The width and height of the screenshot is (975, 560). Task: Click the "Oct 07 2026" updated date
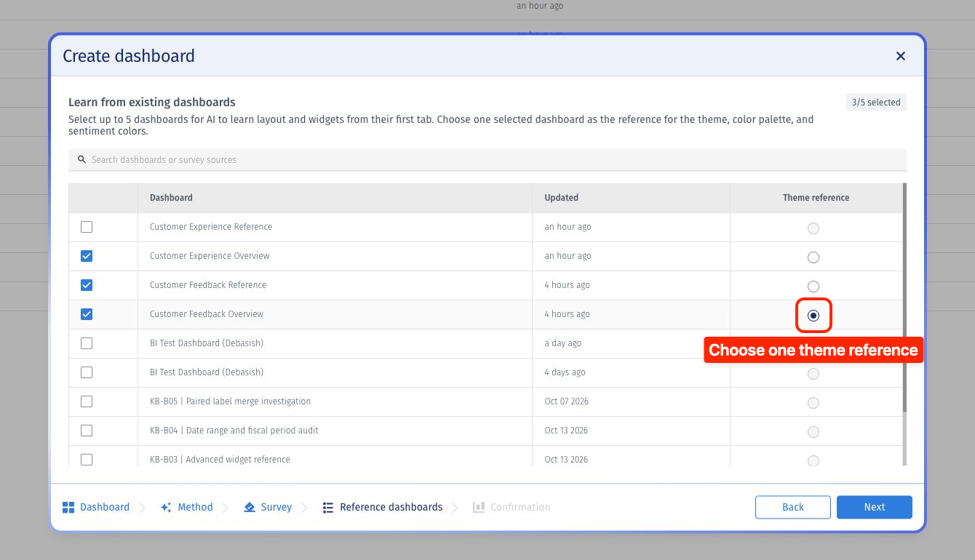coord(566,401)
